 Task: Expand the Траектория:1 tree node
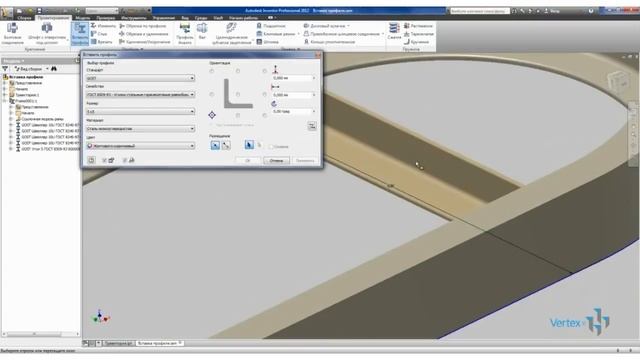click(5, 95)
